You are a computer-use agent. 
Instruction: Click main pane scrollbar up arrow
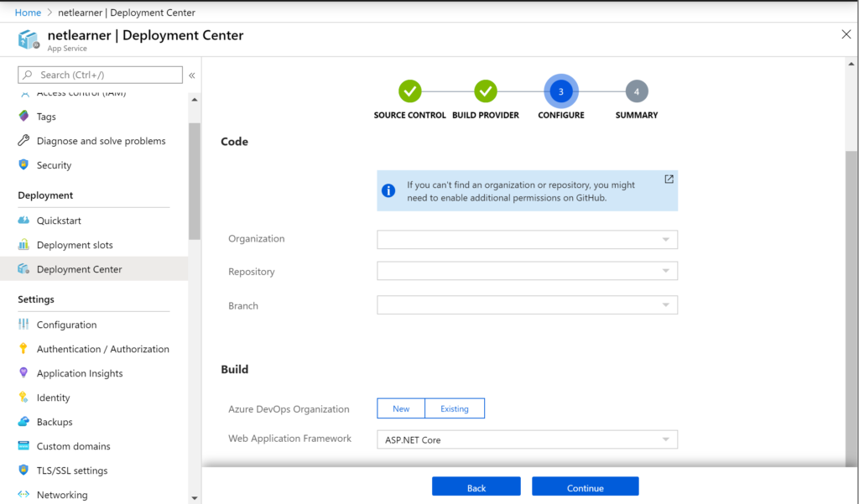coord(851,64)
